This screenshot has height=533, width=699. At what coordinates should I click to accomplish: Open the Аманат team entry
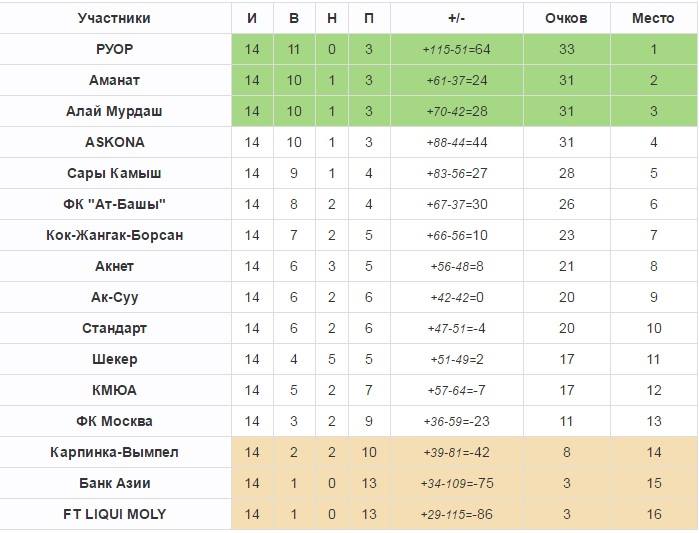[x=114, y=80]
